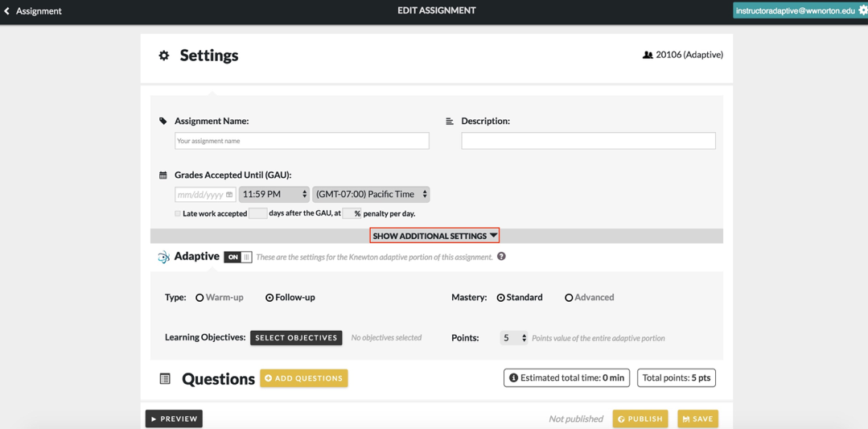
Task: Enable the Late work accepted checkbox
Action: pos(178,214)
